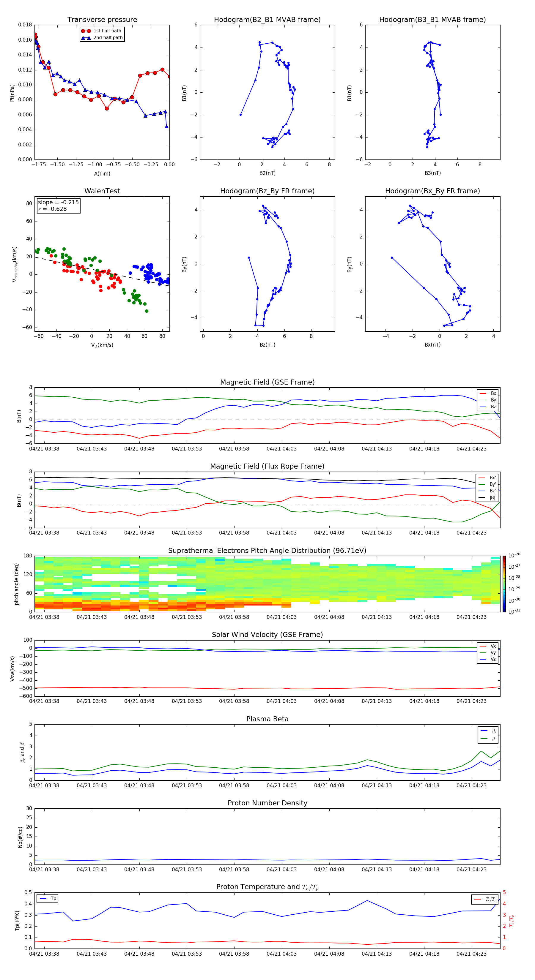
Task: Click the 'B2(nT)' axis label
Action: coord(267,173)
